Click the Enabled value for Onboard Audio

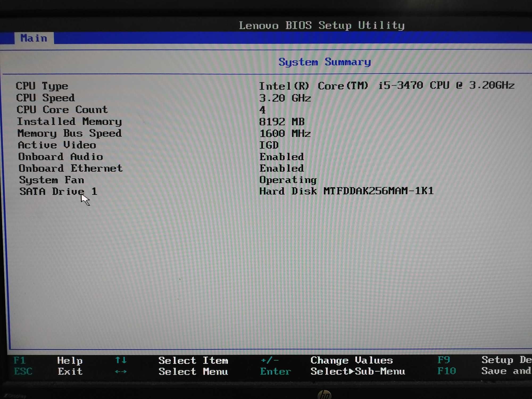click(x=282, y=157)
